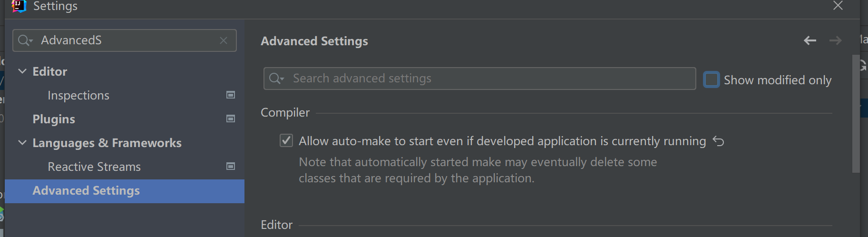Click magnifier in advanced settings search
Viewport: 868px width, 237px height.
276,79
